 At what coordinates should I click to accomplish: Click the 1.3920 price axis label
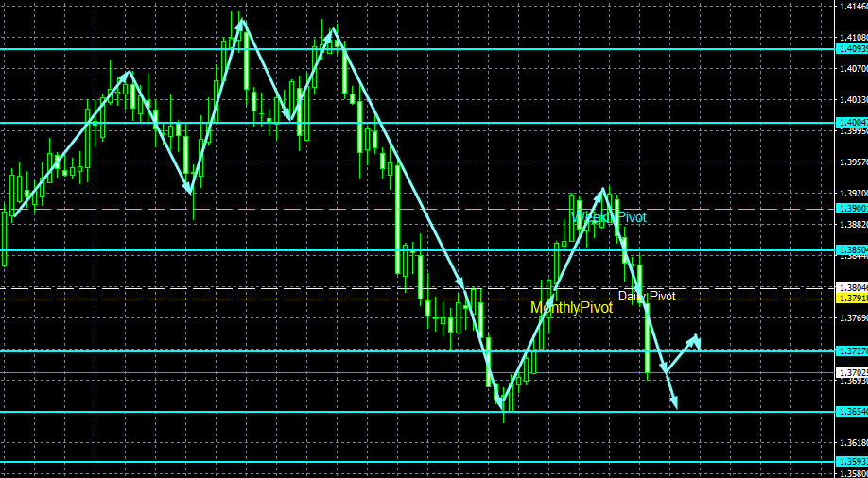(x=854, y=194)
